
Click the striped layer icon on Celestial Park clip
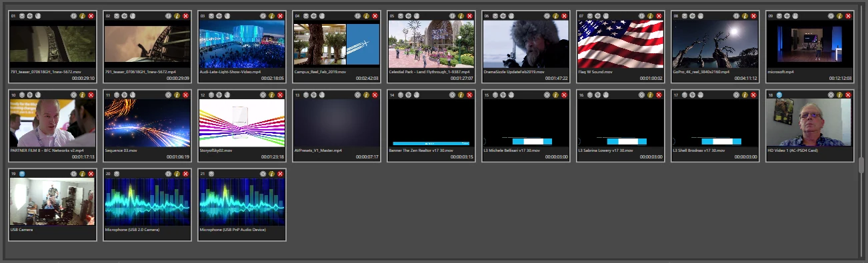point(401,16)
